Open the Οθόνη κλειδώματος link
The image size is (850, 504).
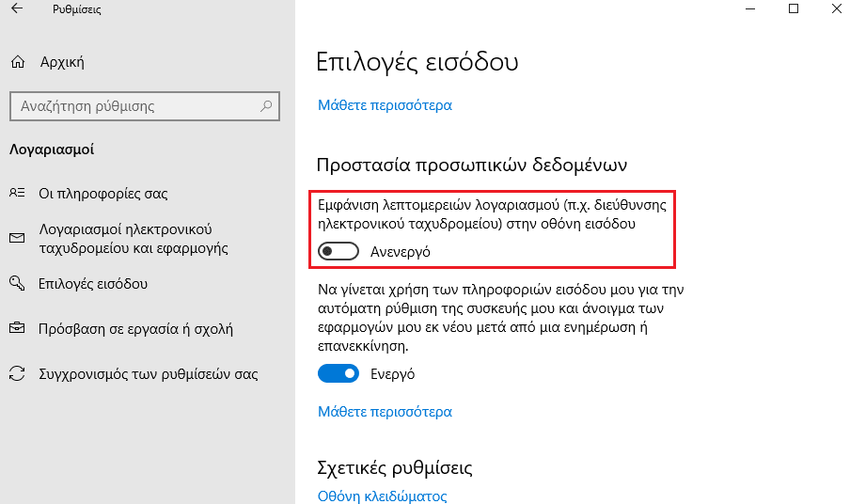point(382,496)
